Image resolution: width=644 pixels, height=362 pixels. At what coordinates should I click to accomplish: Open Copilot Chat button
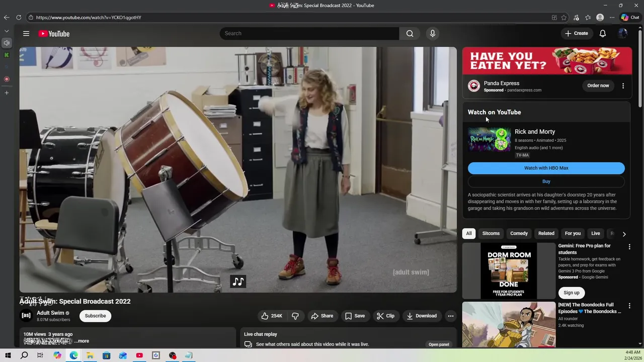[630, 17]
